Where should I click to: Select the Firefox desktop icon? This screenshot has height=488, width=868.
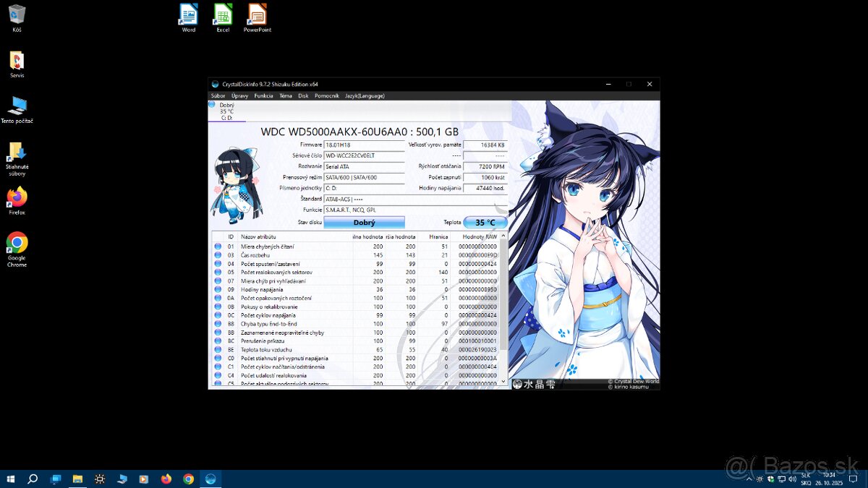coord(17,197)
